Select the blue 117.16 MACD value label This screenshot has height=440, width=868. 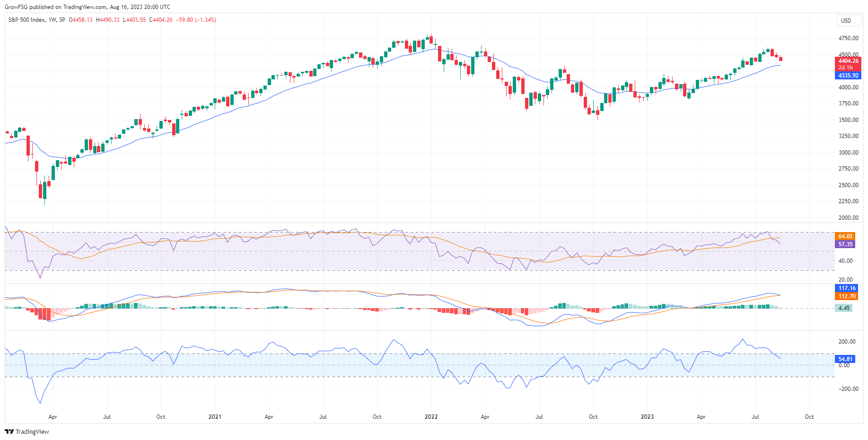point(847,288)
